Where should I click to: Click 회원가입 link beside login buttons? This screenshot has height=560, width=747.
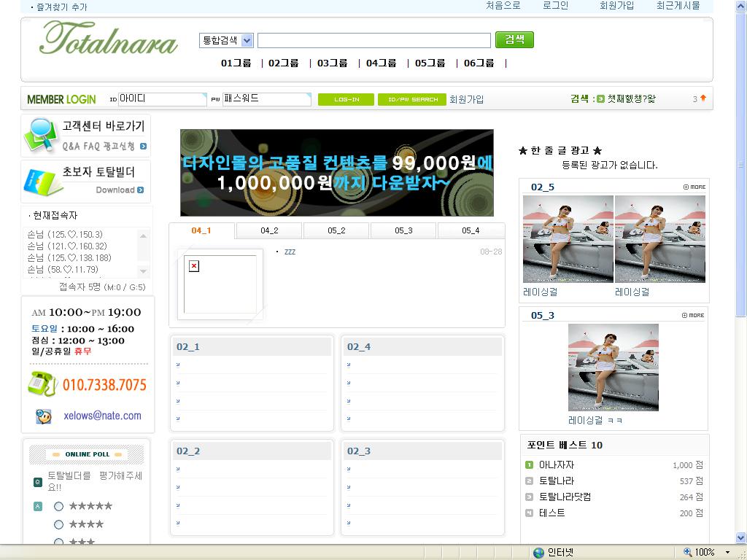(x=466, y=99)
